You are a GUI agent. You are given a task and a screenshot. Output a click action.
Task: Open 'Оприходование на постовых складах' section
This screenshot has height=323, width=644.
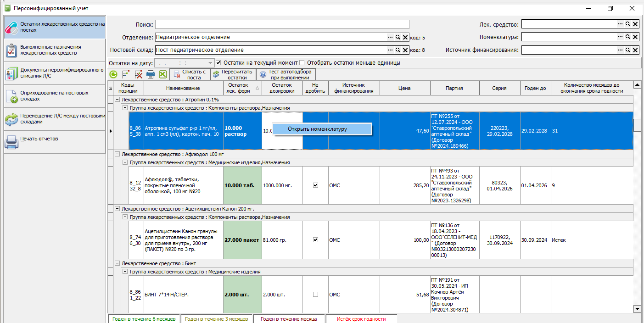[55, 95]
